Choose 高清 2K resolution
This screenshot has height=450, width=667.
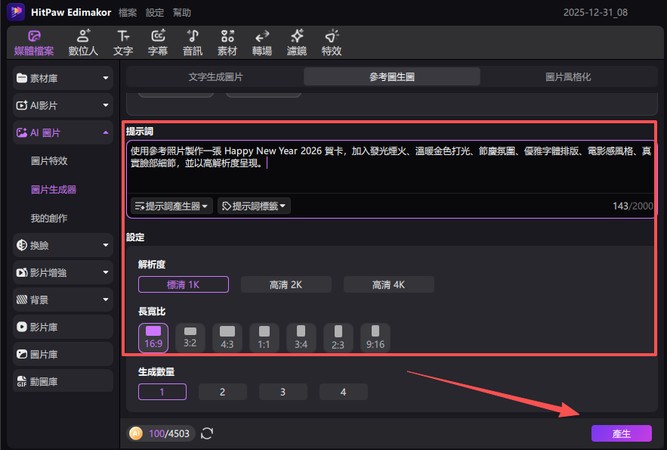click(286, 285)
